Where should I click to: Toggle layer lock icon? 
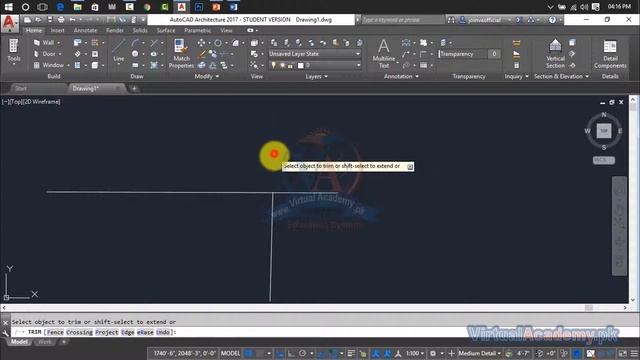290,66
